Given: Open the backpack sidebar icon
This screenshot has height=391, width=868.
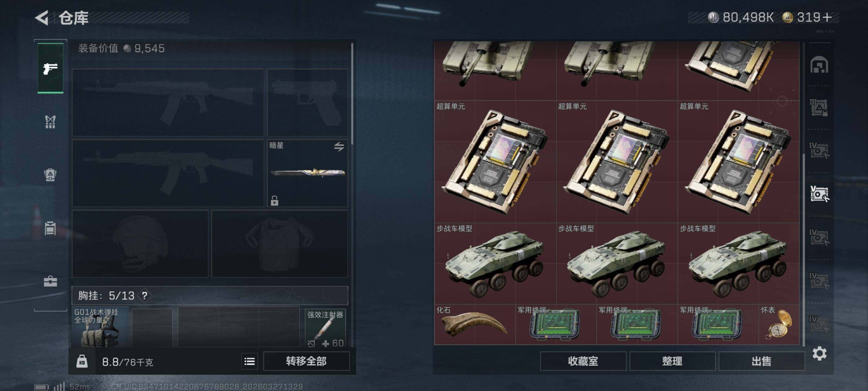Looking at the screenshot, I should (50, 174).
